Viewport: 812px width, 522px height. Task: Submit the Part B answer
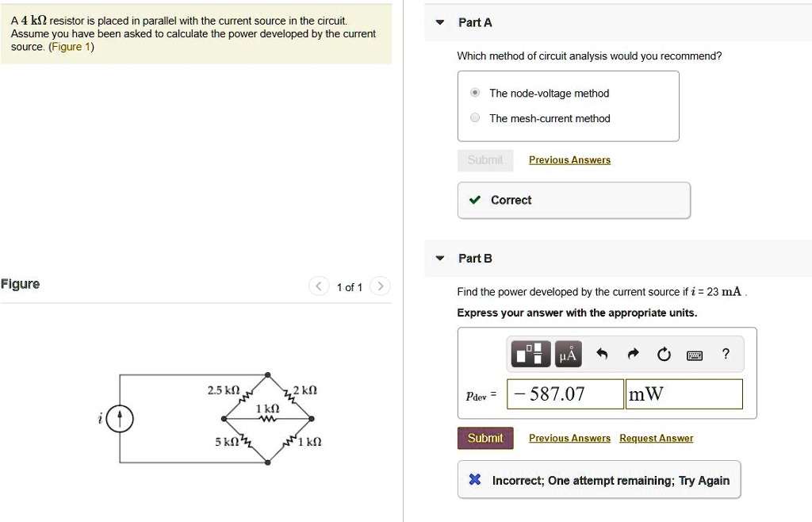pyautogui.click(x=485, y=438)
